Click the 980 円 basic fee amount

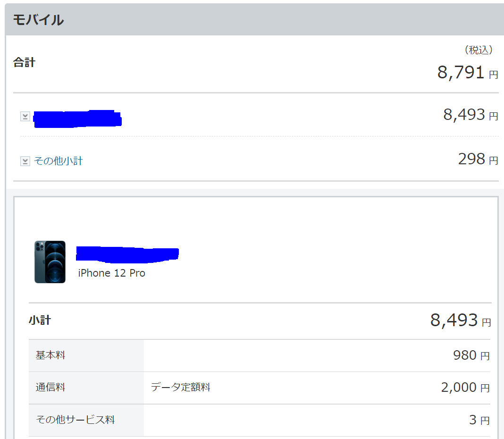[x=471, y=355]
